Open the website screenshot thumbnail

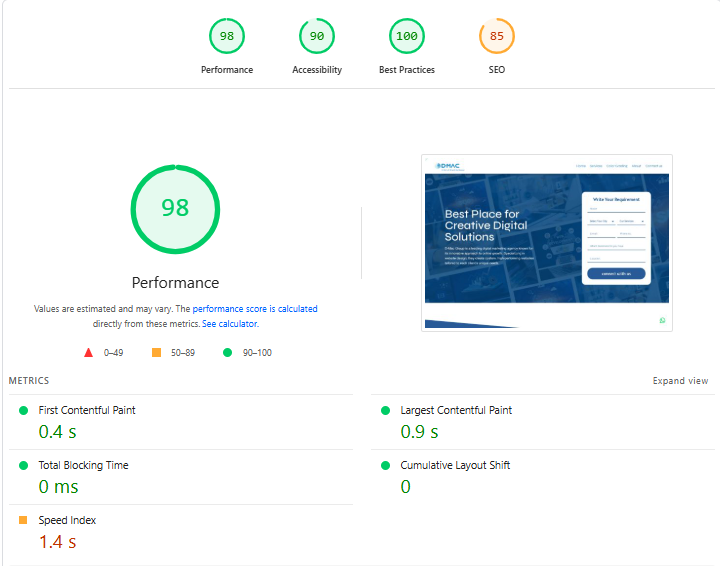pos(547,242)
